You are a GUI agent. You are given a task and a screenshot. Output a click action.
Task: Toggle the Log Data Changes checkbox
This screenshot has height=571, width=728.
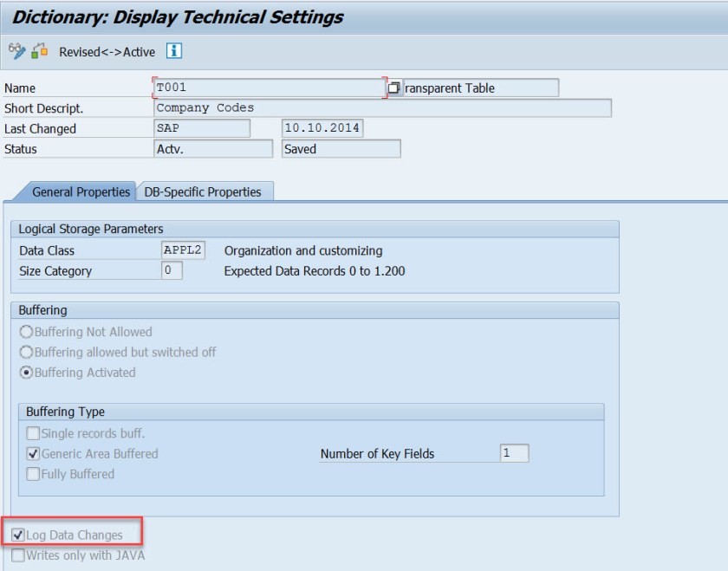click(19, 535)
